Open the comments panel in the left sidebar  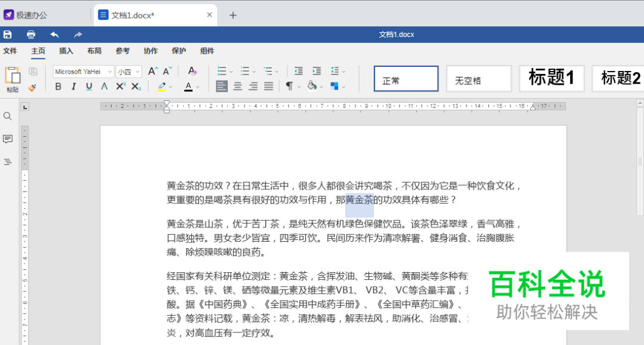pyautogui.click(x=8, y=138)
